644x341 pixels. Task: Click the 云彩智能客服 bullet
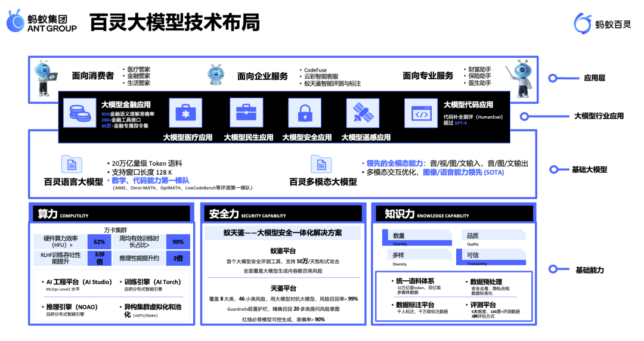(319, 76)
